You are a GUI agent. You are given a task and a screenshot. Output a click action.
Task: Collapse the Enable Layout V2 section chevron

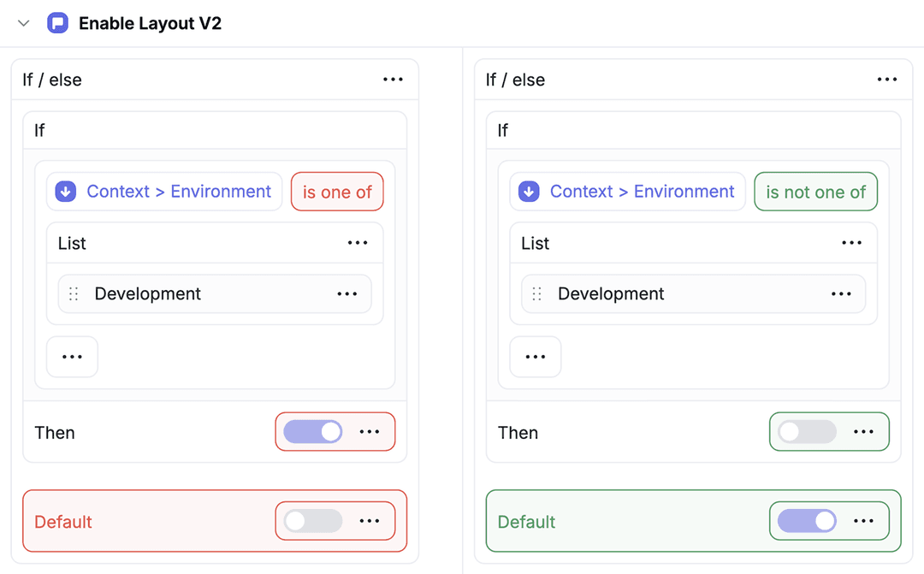click(24, 23)
